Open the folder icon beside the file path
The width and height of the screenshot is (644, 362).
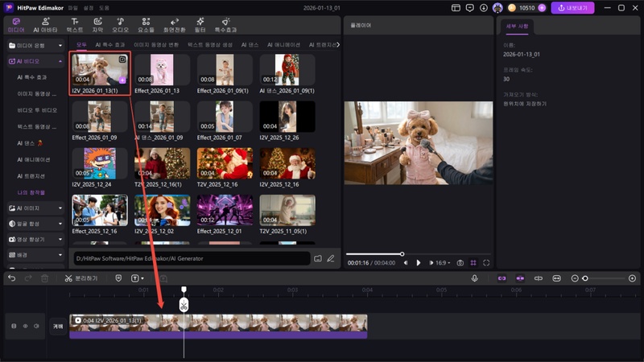(x=318, y=259)
